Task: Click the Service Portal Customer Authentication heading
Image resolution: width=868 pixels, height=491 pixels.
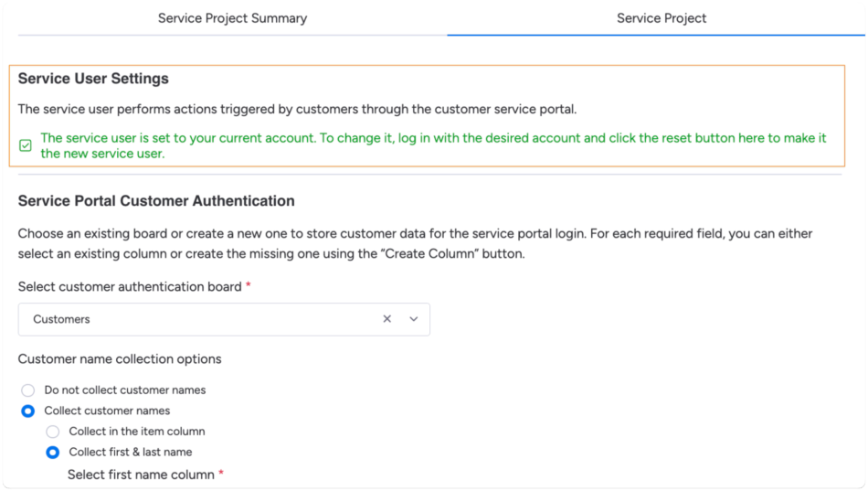Action: pyautogui.click(x=156, y=201)
